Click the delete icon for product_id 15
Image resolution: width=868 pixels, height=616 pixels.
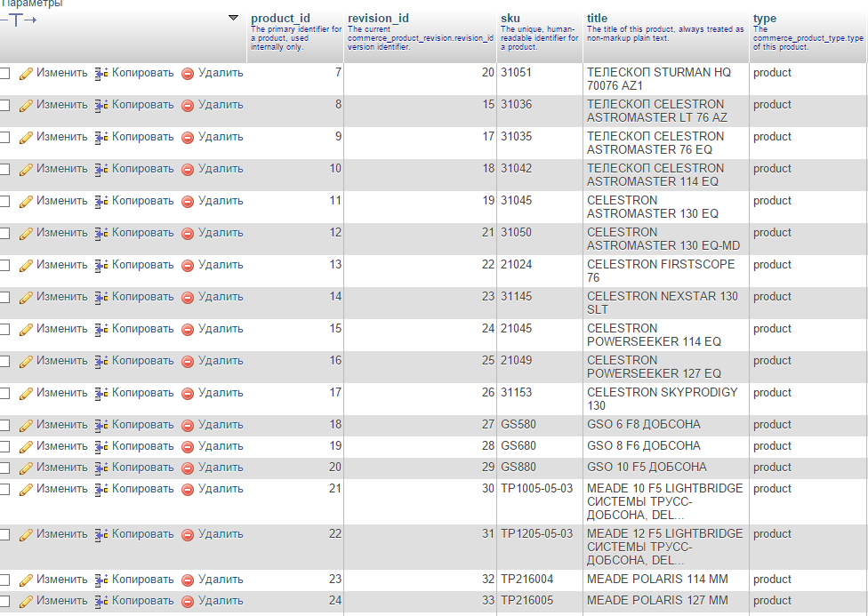(188, 331)
